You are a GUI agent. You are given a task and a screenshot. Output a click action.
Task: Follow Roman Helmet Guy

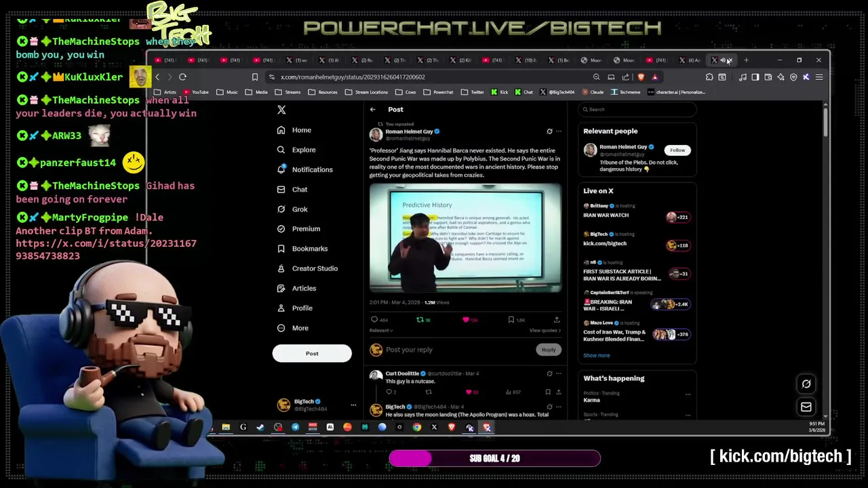[677, 150]
